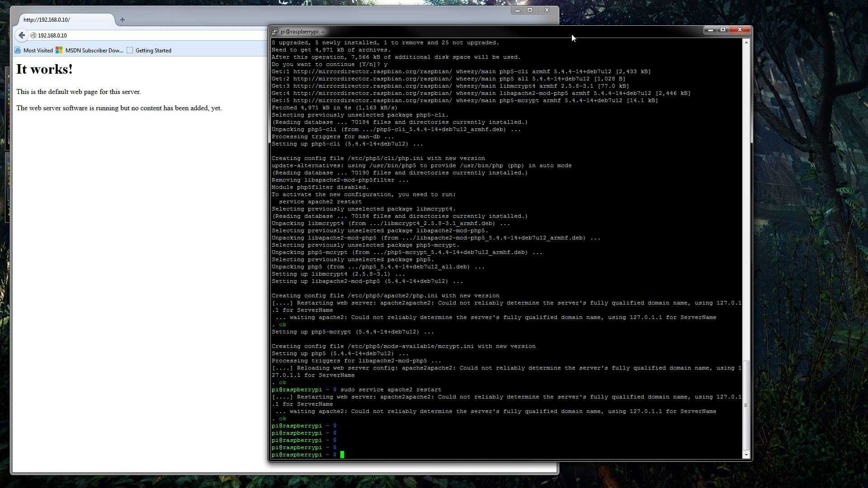
Task: Click the PuTTY icon in terminal title bar
Action: 274,32
